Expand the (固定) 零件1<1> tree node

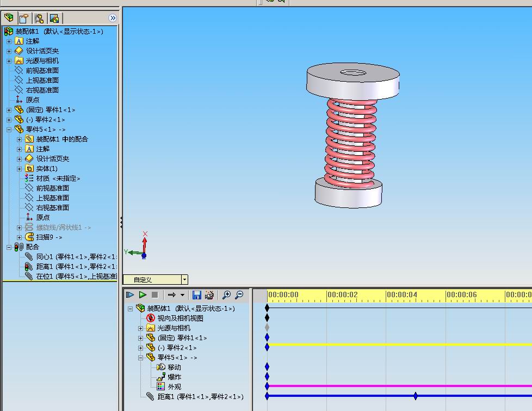point(9,110)
